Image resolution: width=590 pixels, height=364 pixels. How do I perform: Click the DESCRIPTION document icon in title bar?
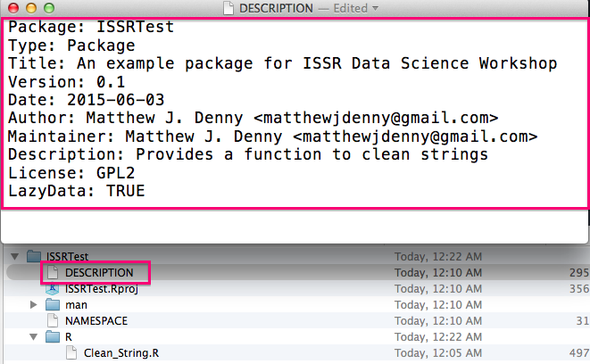229,8
